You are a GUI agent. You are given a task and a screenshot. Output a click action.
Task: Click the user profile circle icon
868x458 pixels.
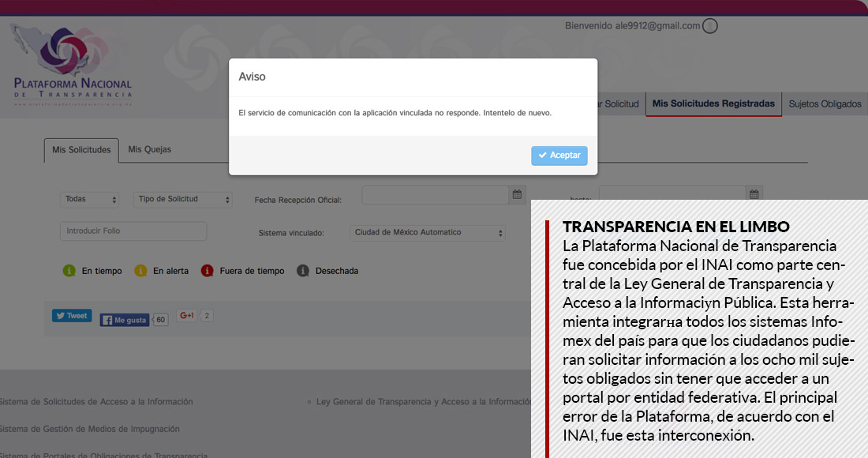[x=709, y=26]
